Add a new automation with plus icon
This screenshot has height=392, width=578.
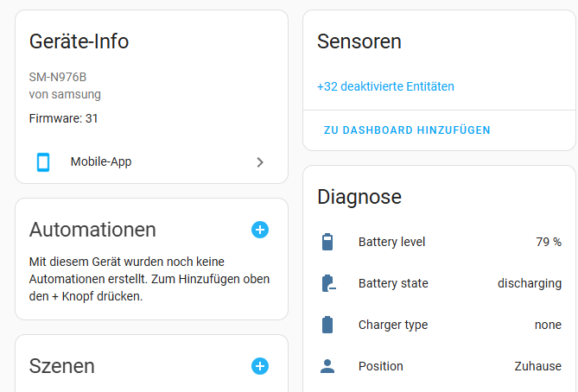pos(260,230)
